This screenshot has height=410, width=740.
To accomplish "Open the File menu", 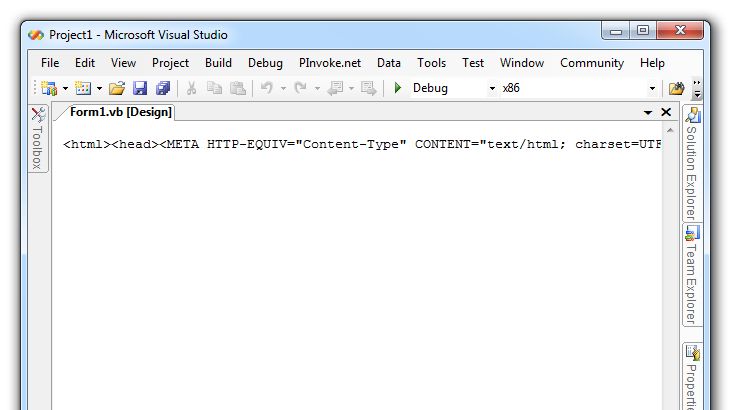I will tap(50, 63).
